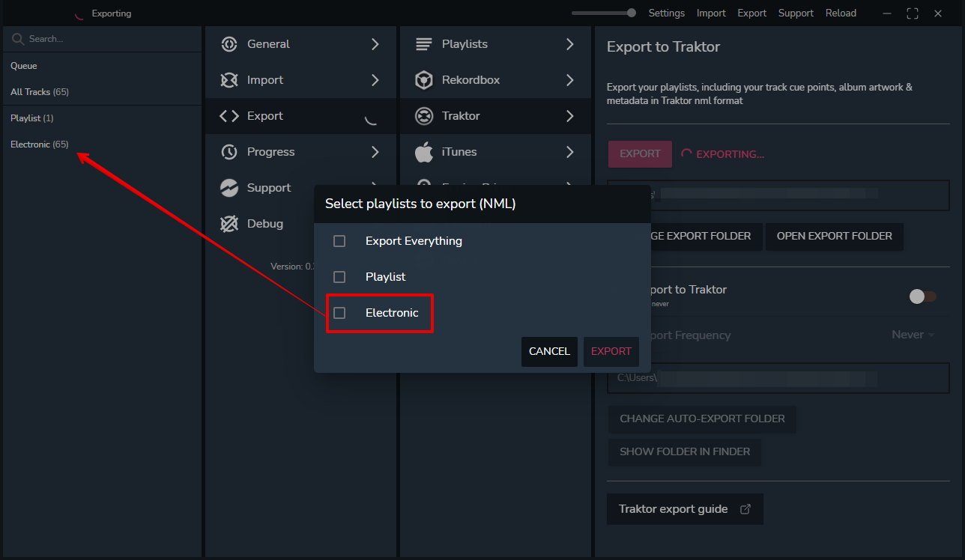Click CANCEL in the playlist dialog
Screen dimensions: 965x560
[x=549, y=352]
